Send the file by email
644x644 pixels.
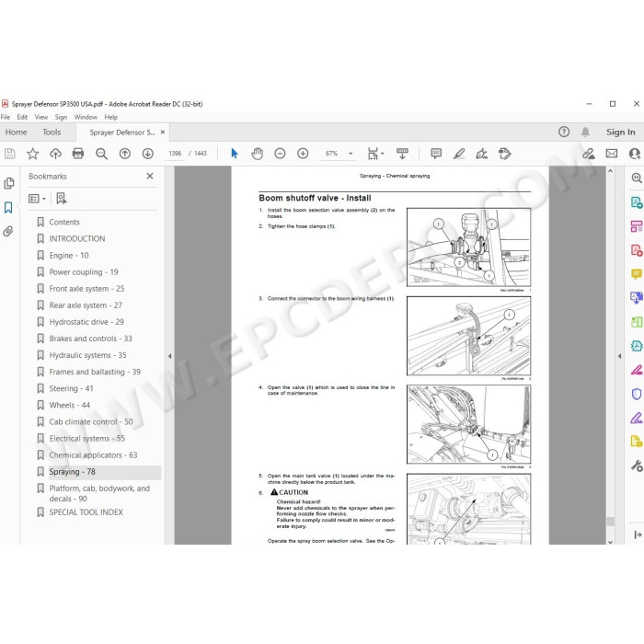click(x=612, y=154)
